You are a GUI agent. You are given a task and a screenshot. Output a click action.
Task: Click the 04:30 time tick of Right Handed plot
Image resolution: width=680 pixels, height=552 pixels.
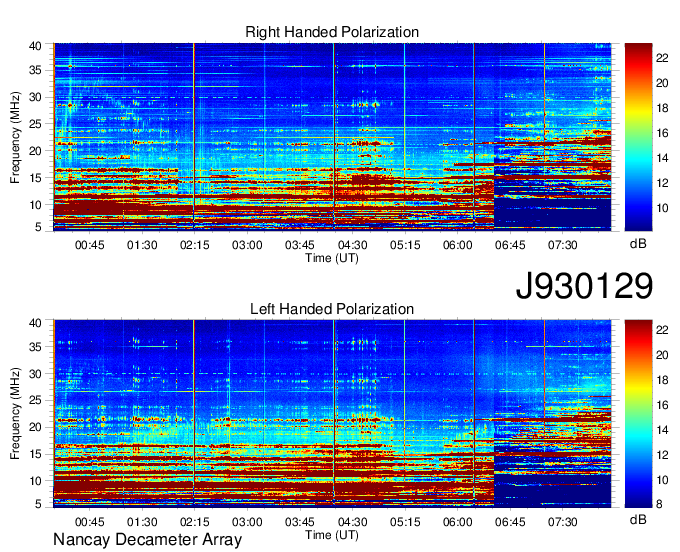pos(353,245)
